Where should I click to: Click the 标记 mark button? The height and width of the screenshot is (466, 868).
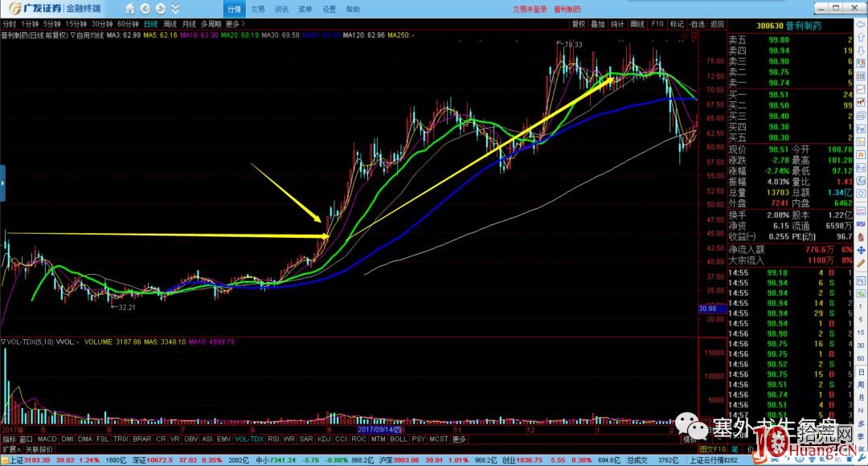[x=677, y=24]
